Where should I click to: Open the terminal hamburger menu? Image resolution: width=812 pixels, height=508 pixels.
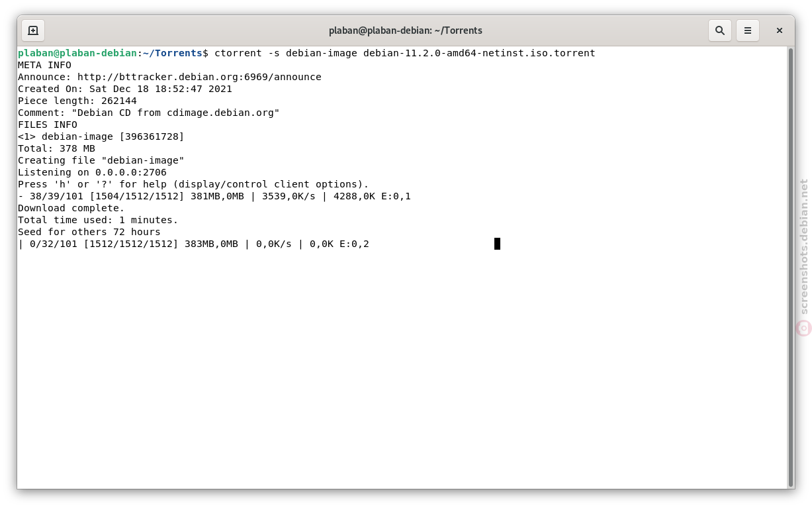coord(748,30)
